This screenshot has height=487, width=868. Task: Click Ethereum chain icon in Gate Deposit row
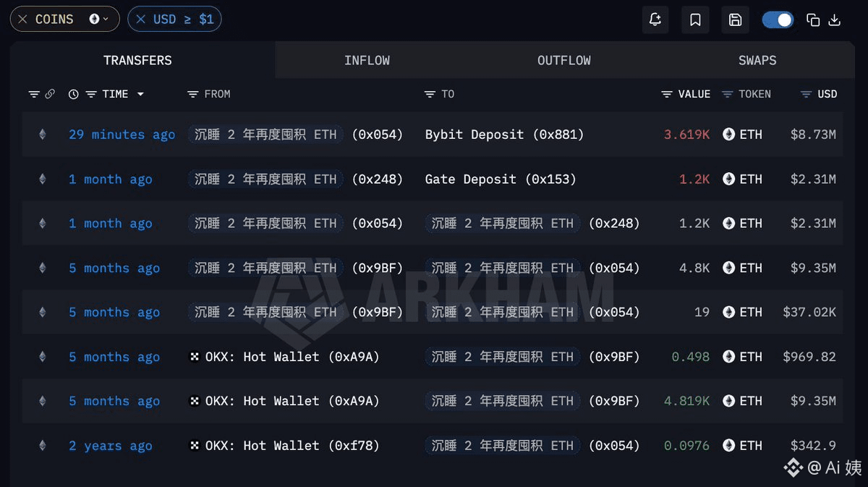click(42, 179)
